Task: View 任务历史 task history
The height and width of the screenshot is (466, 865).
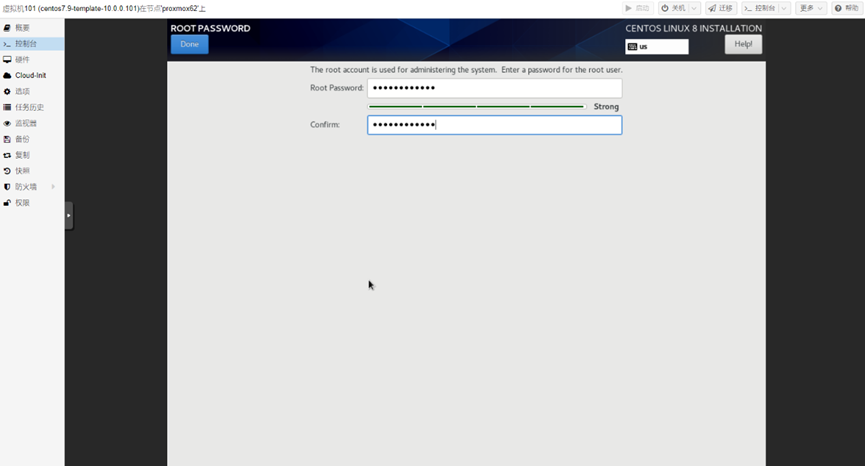Action: point(32,108)
